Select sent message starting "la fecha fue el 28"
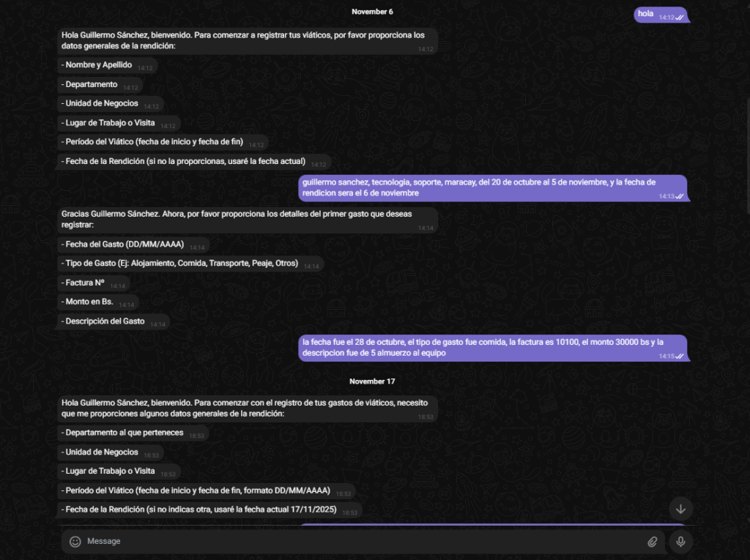Viewport: 750px width, 560px height. click(x=483, y=348)
